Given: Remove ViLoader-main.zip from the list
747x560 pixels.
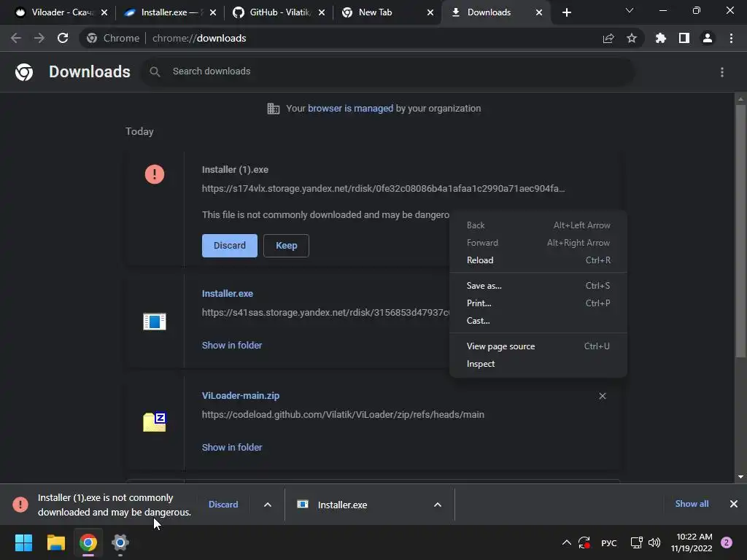Looking at the screenshot, I should (603, 396).
